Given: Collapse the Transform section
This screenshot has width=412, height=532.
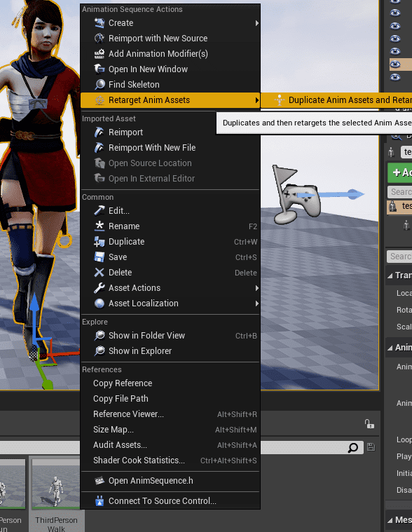Looking at the screenshot, I should pos(390,275).
